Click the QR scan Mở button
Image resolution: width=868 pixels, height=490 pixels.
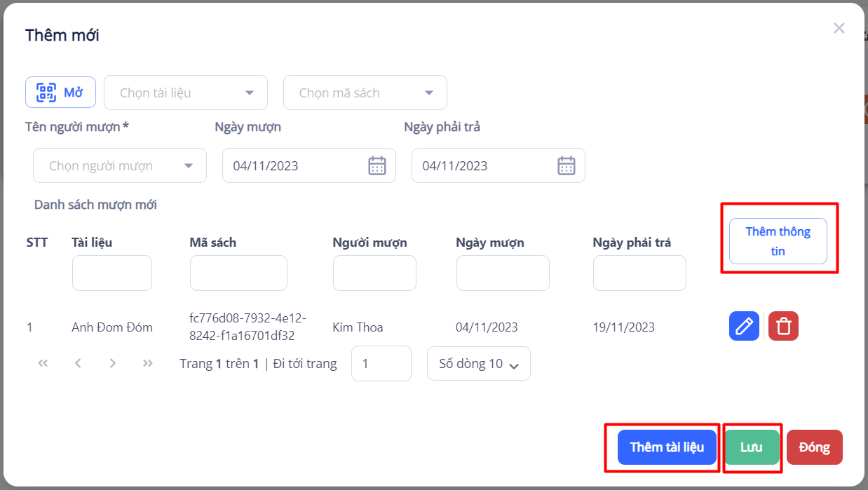tap(60, 93)
